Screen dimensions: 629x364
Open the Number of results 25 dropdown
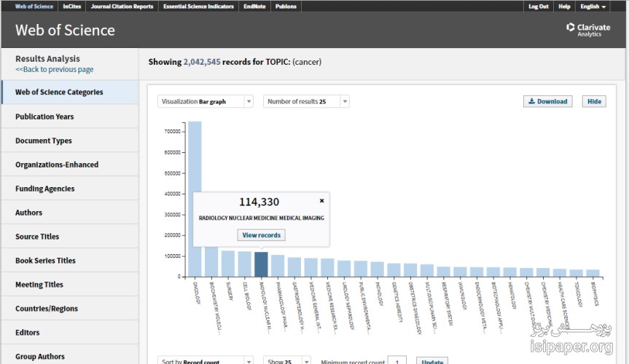tap(306, 101)
